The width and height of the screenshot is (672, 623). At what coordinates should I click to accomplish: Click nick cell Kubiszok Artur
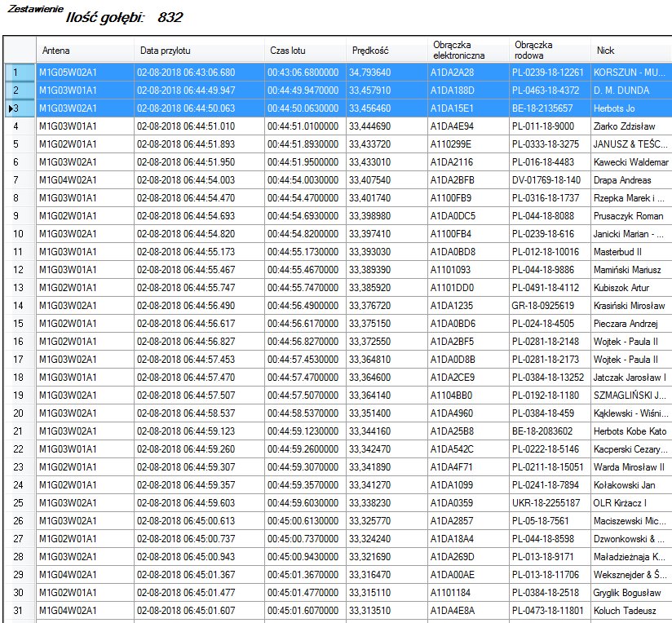coord(631,288)
